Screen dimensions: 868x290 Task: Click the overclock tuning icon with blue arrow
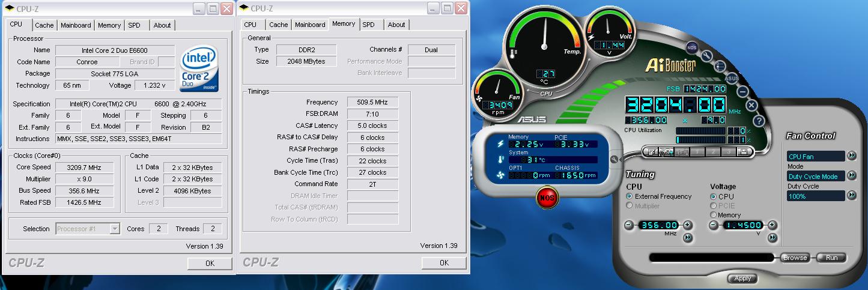click(x=666, y=151)
